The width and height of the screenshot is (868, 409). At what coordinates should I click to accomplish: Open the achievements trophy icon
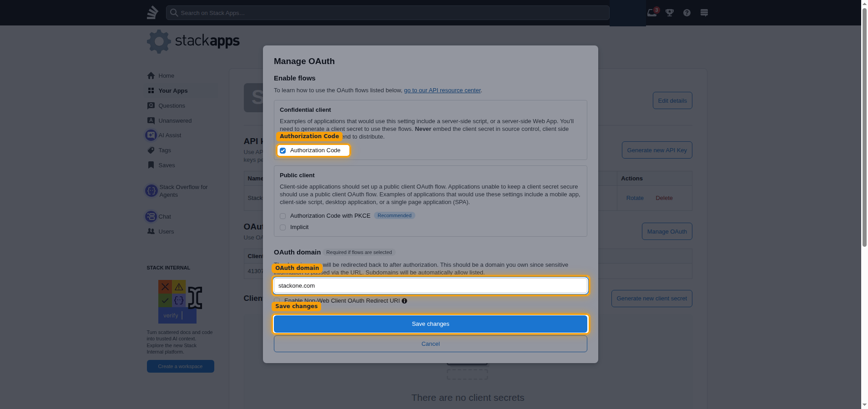tap(670, 13)
